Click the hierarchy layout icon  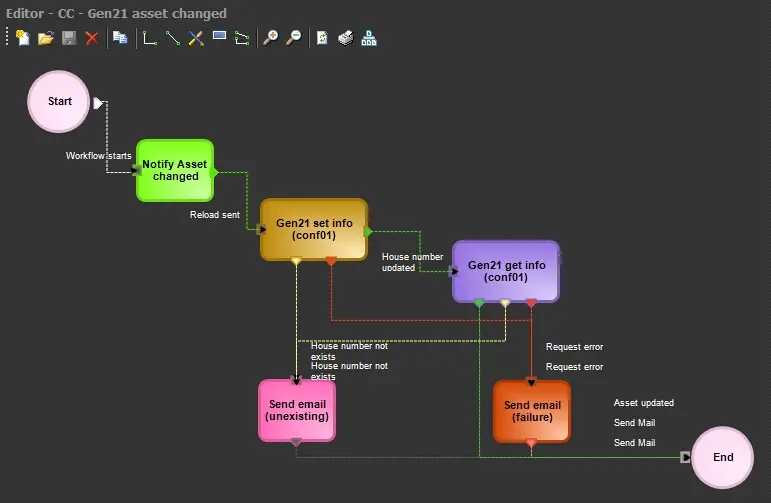(369, 38)
